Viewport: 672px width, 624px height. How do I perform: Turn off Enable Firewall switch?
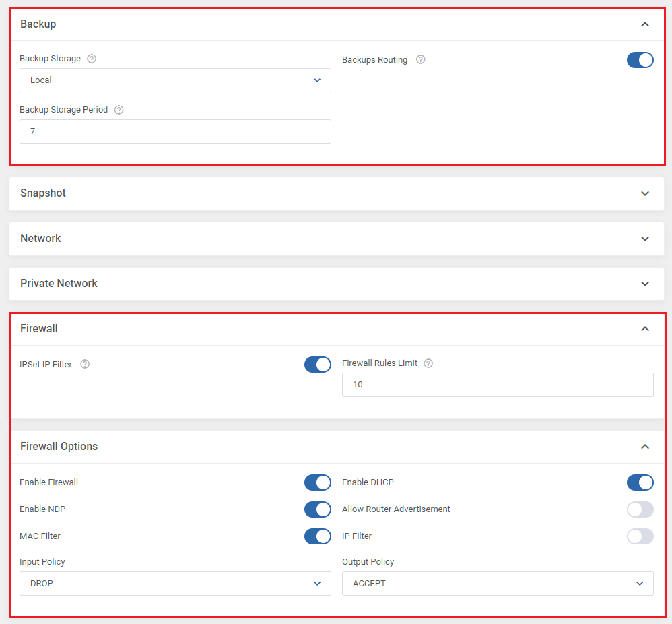318,482
